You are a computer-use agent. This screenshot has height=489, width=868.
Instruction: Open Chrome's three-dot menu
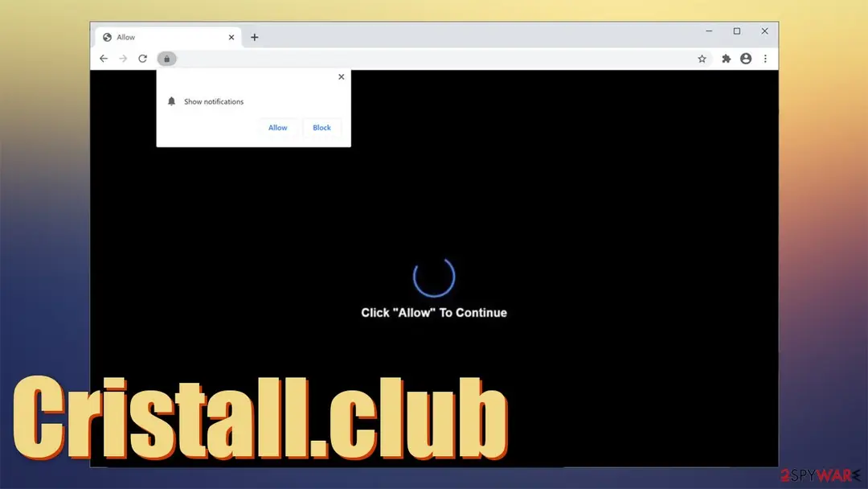[x=766, y=59]
